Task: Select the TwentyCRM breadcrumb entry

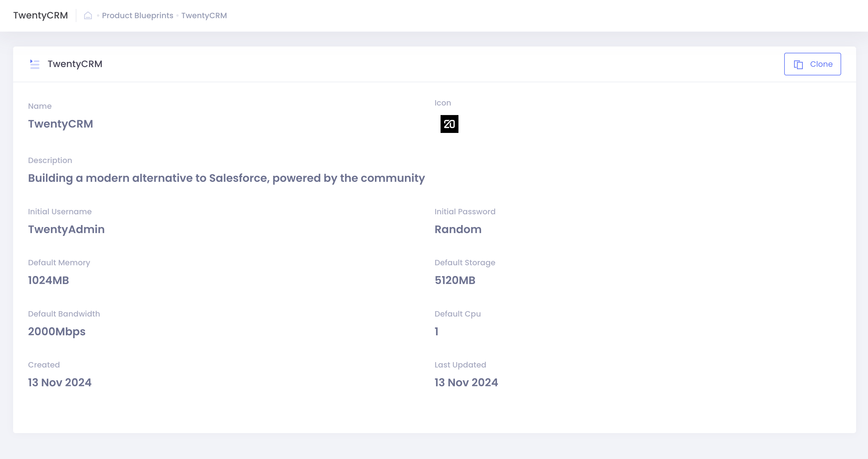Action: tap(204, 15)
